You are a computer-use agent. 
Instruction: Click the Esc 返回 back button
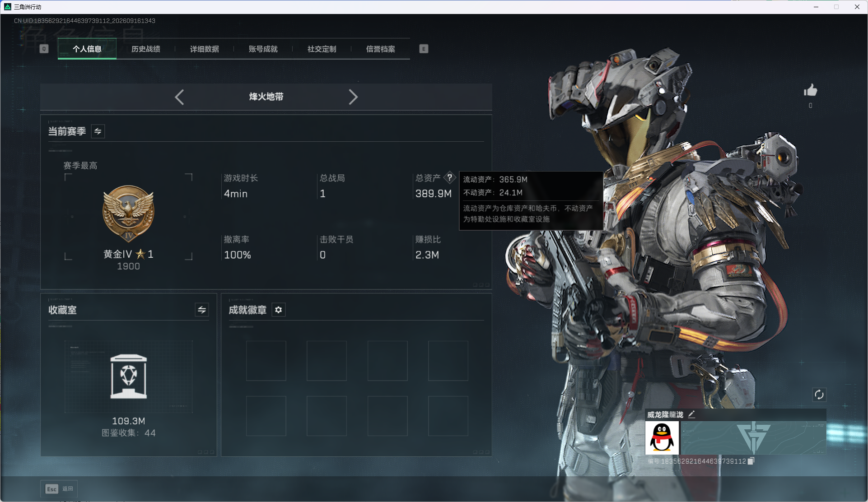pyautogui.click(x=59, y=489)
